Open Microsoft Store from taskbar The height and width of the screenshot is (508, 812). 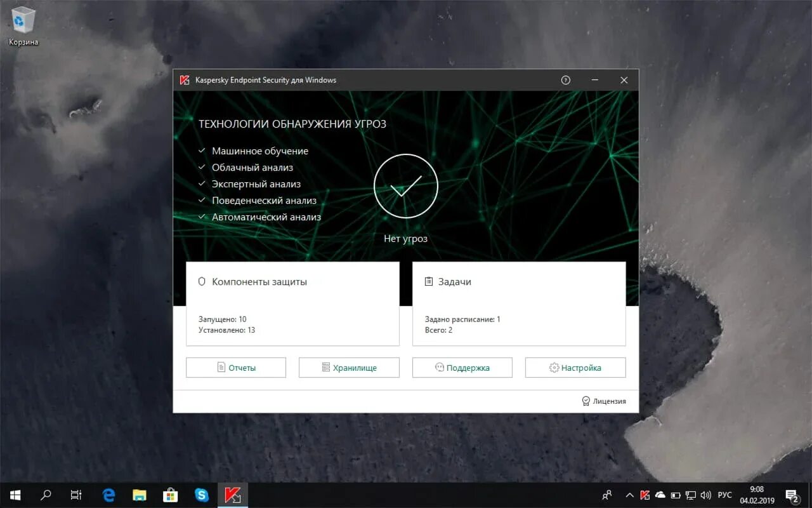click(x=171, y=495)
